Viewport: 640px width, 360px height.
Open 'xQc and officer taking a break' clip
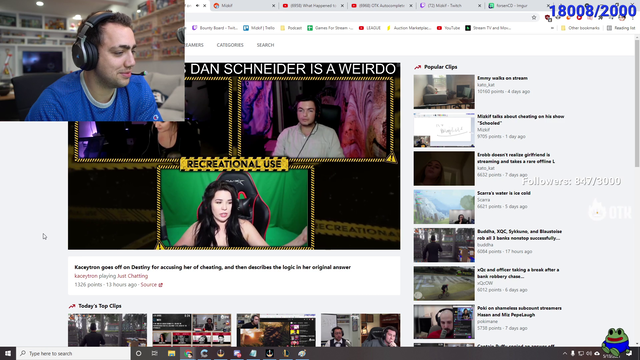518,273
